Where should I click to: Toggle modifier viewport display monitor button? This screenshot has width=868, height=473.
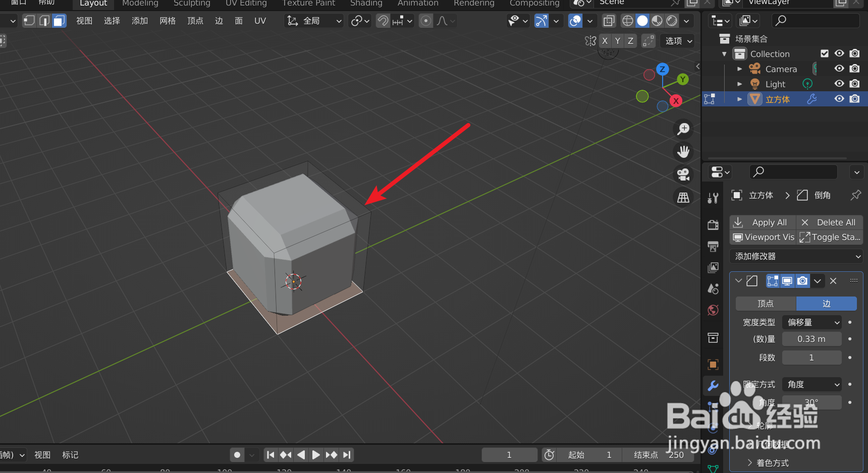coord(787,281)
